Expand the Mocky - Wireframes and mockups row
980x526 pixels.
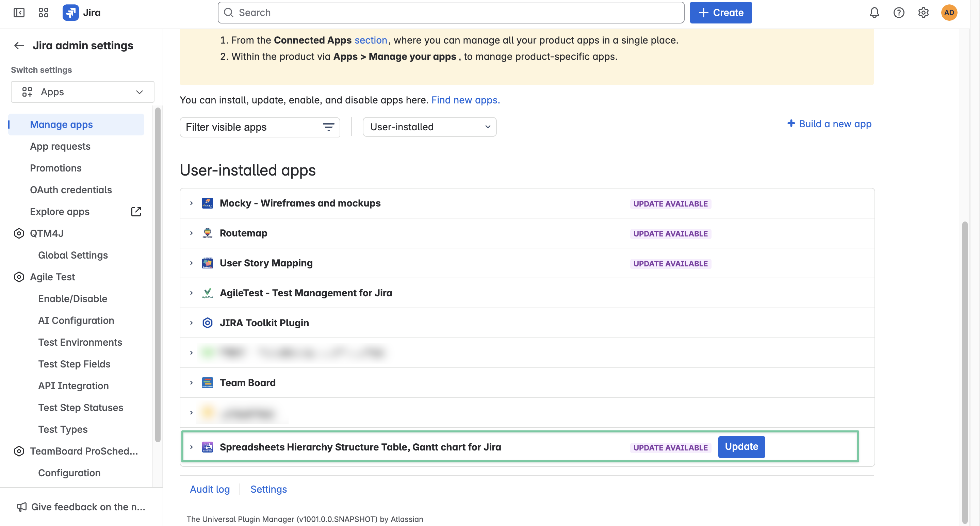pos(191,203)
